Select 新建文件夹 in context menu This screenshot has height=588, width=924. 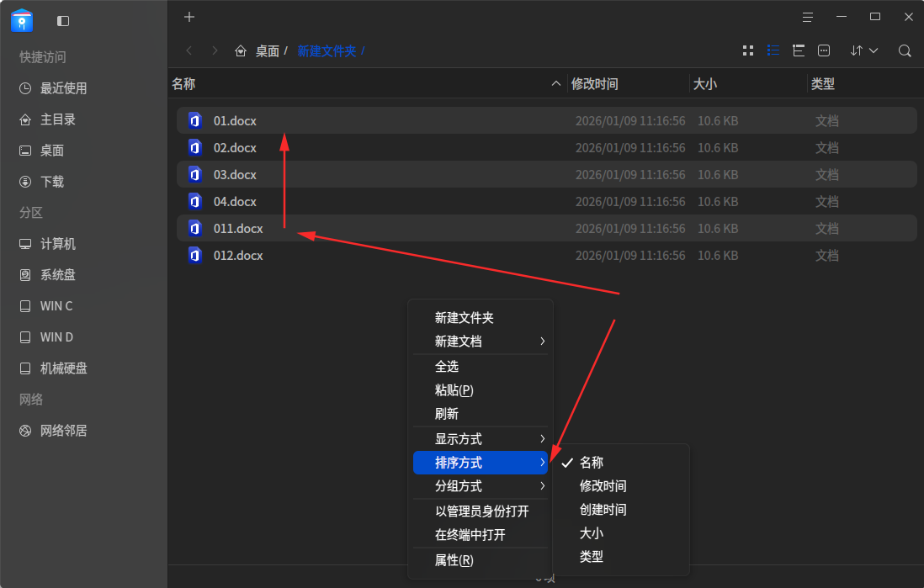[481, 318]
